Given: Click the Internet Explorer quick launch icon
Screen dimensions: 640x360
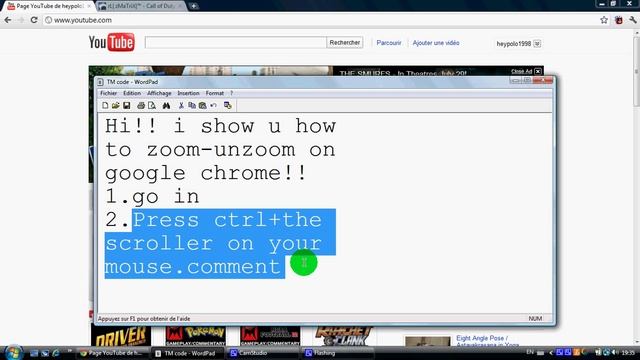Looking at the screenshot, I should (x=56, y=353).
